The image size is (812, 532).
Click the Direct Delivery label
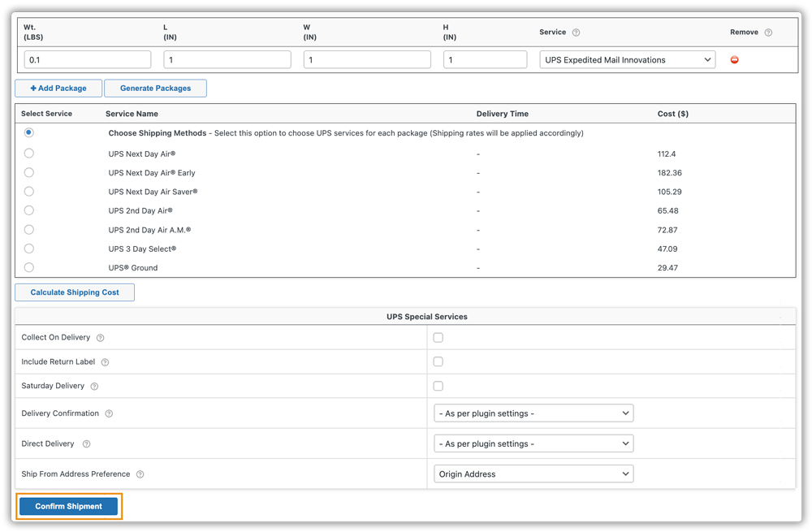pos(48,443)
